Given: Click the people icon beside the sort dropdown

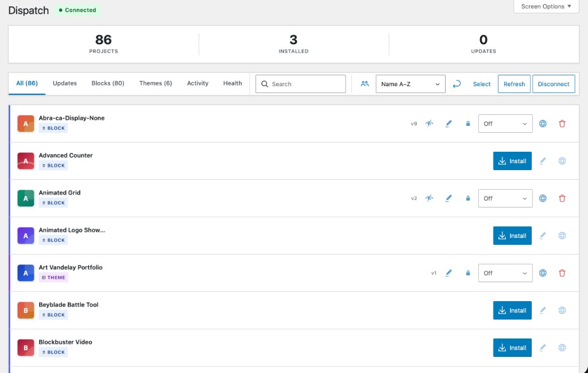Looking at the screenshot, I should coord(365,84).
